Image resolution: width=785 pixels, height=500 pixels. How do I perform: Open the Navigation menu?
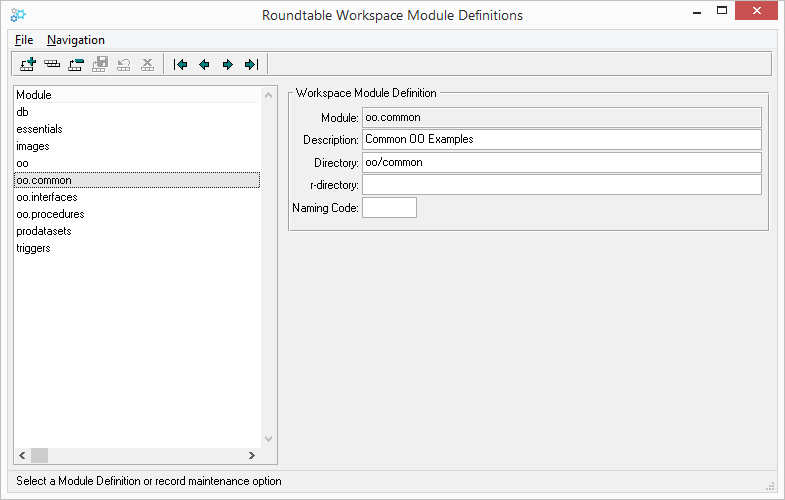point(76,40)
